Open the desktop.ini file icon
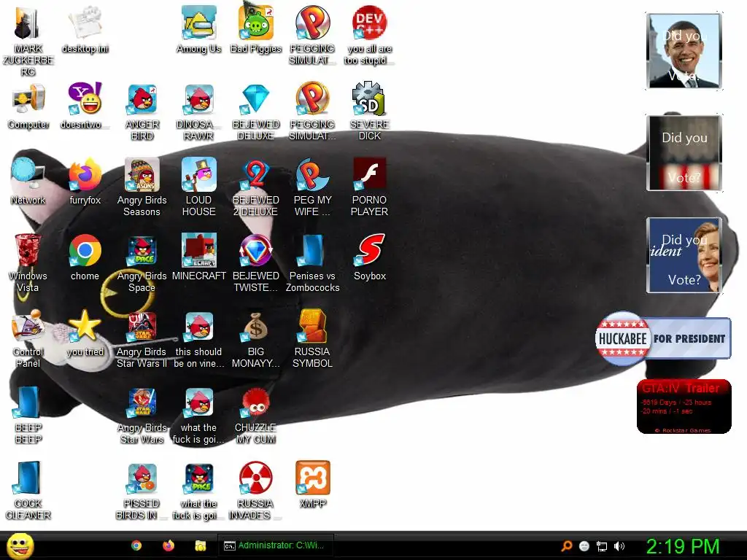The height and width of the screenshot is (560, 747). (85, 23)
